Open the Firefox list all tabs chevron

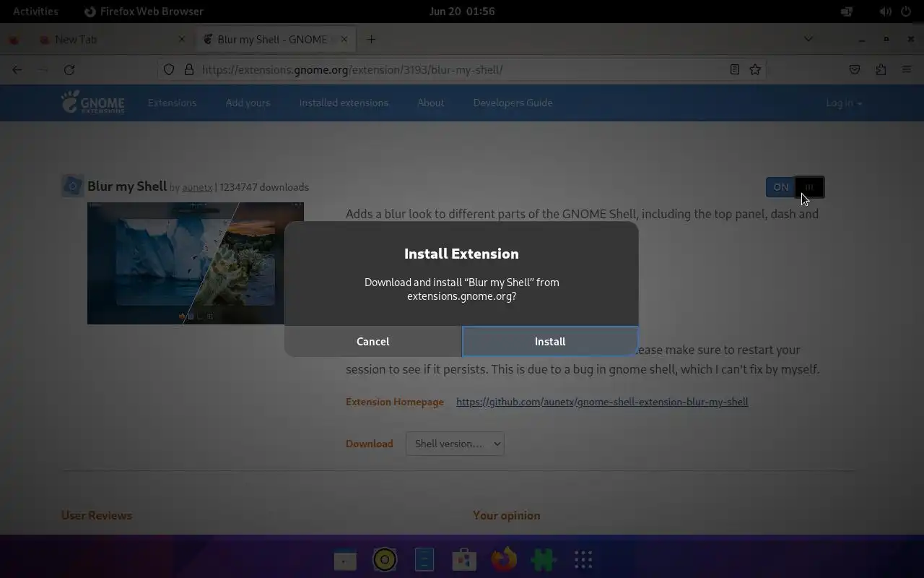tap(808, 39)
